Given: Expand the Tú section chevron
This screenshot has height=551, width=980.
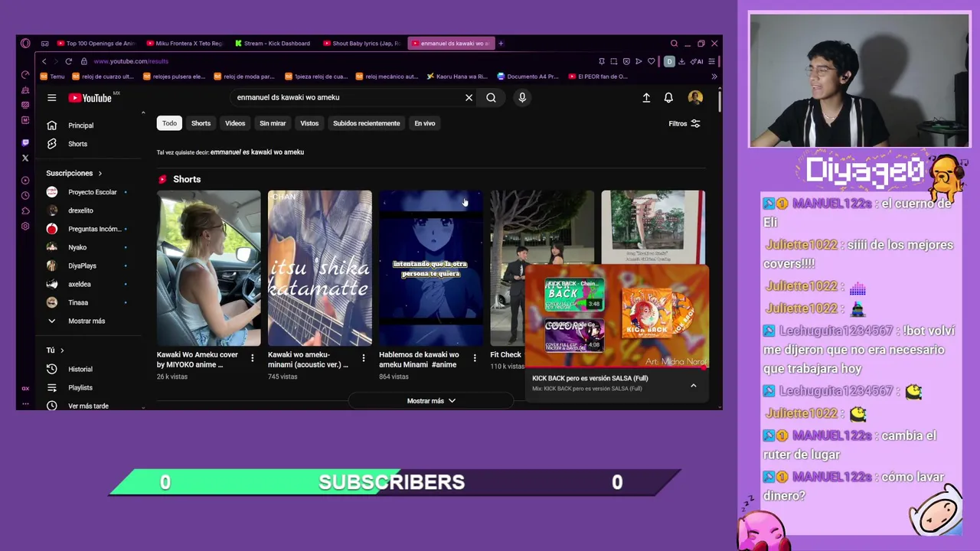Looking at the screenshot, I should point(62,350).
